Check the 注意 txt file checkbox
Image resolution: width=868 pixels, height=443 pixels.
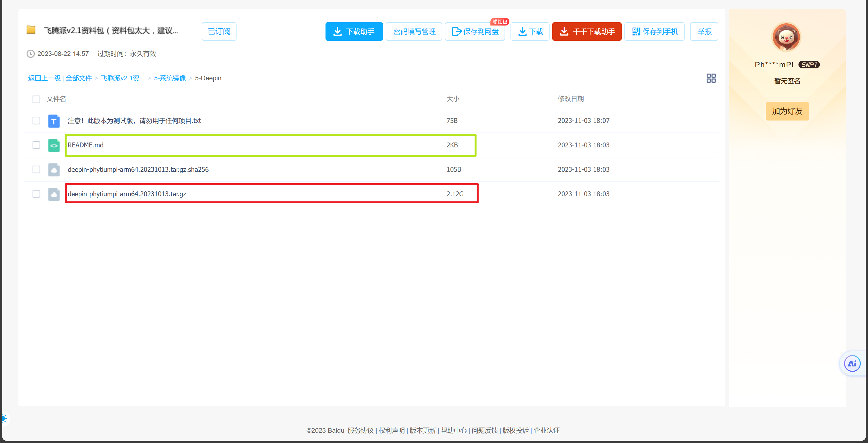[36, 121]
